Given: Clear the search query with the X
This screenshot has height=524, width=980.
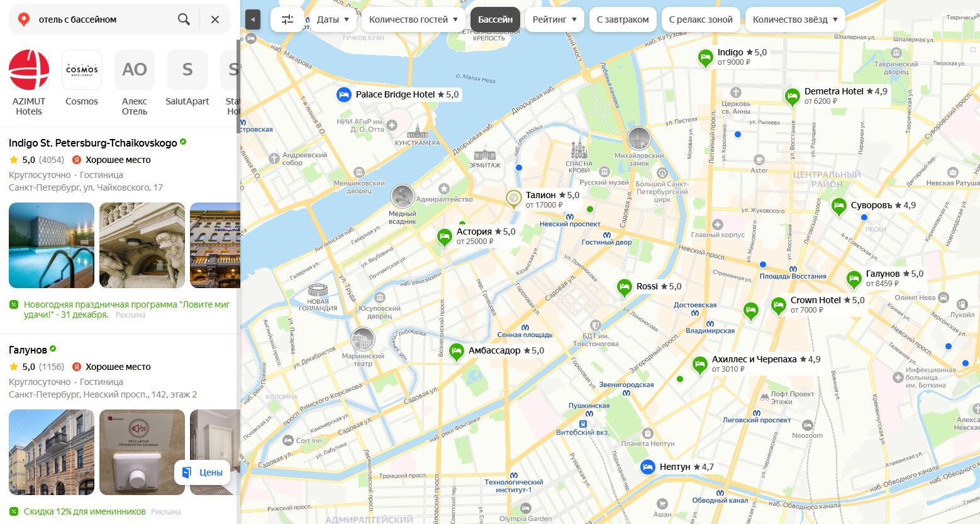Looking at the screenshot, I should [215, 20].
